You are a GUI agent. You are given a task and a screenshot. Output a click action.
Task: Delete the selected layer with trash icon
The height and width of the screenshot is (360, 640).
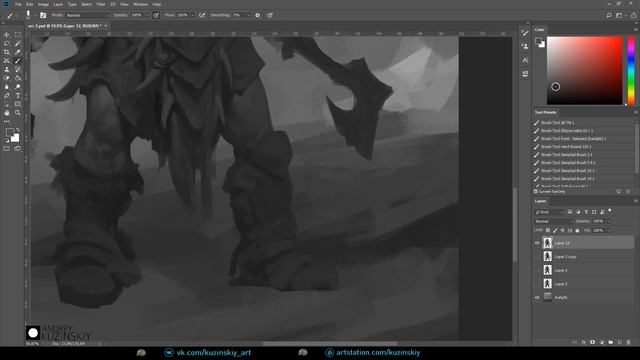point(629,342)
